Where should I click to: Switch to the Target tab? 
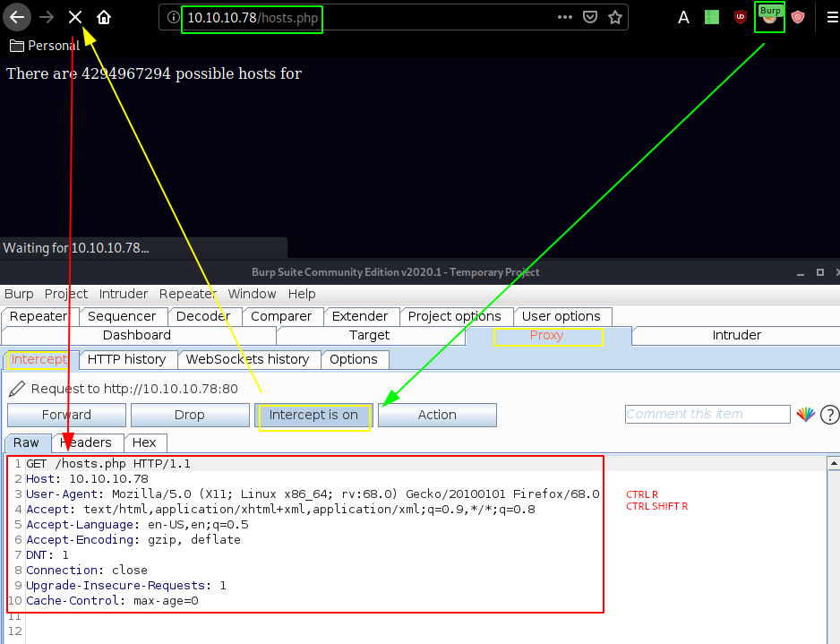tap(369, 335)
